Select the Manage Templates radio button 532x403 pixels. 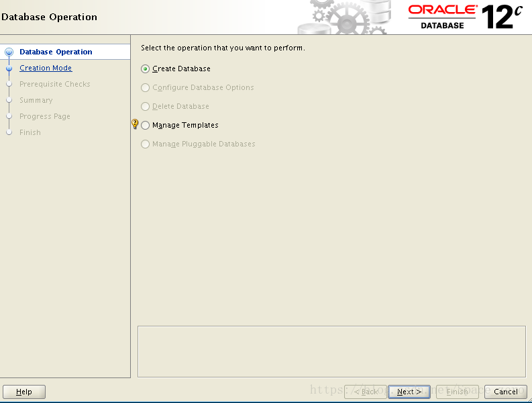click(145, 126)
